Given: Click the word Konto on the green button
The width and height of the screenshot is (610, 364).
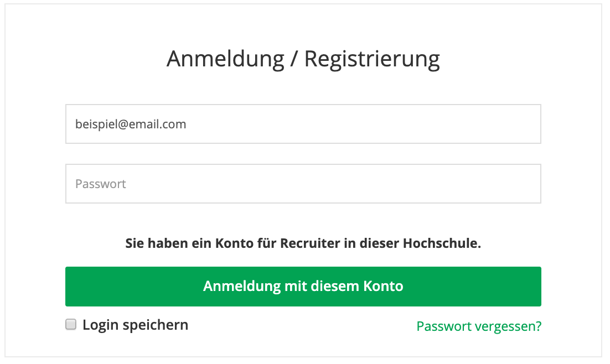Looking at the screenshot, I should [x=383, y=286].
